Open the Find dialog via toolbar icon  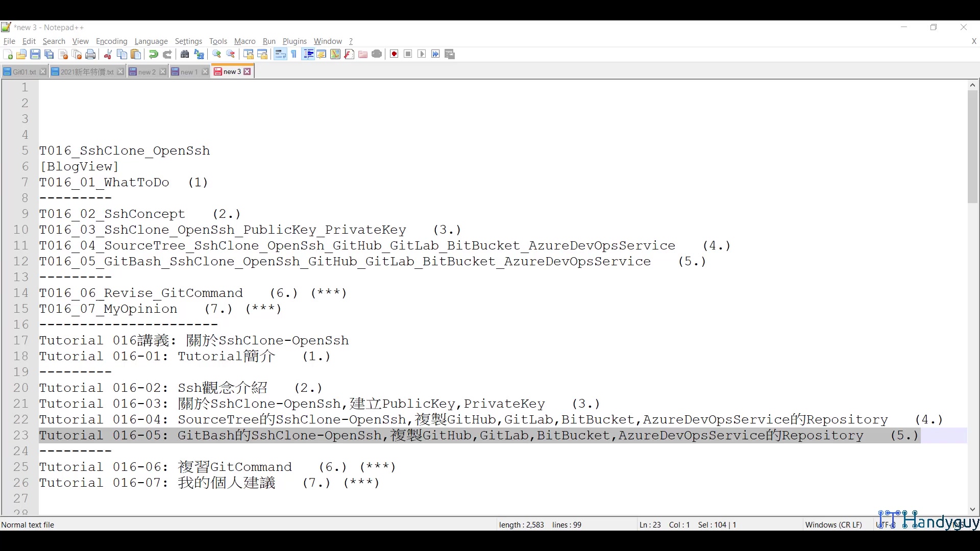[185, 54]
